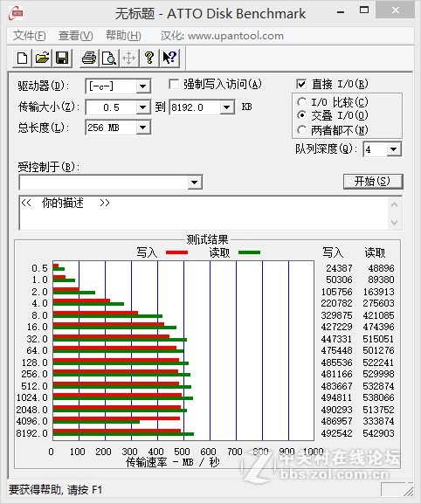Click the description box scroll down arrow
Viewport: 421px width, 504px height.
point(395,222)
